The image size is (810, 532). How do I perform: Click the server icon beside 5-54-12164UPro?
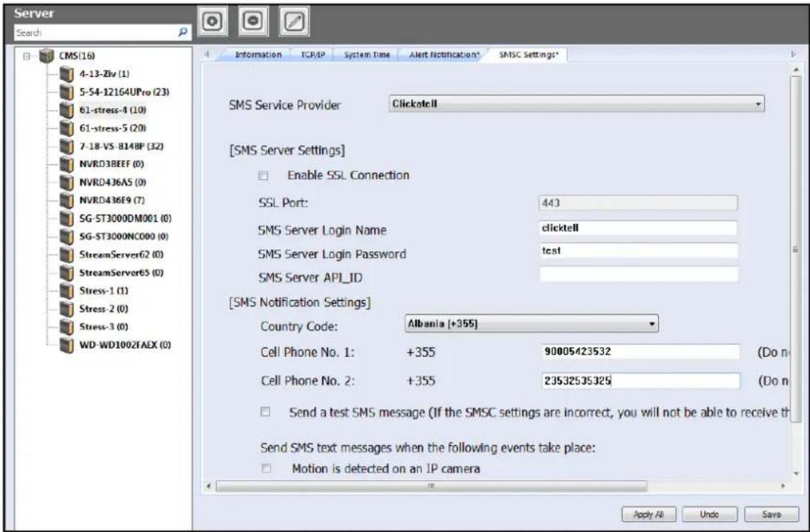(x=67, y=92)
